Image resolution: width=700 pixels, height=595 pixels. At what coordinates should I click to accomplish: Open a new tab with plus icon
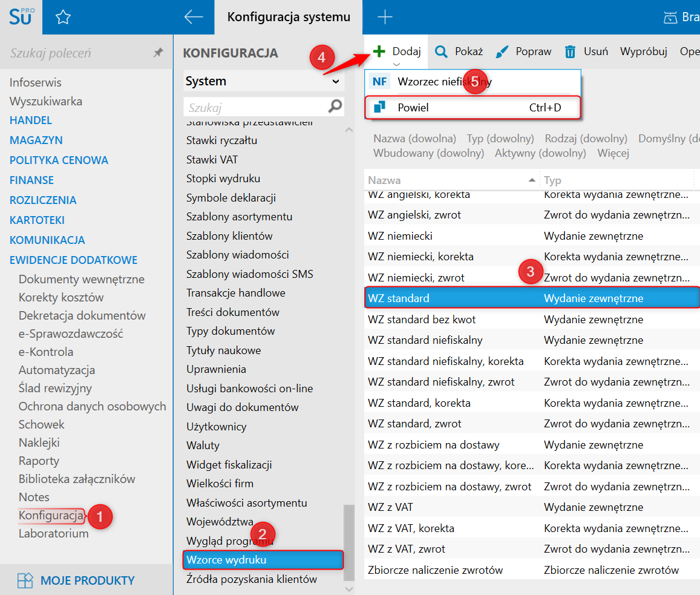point(385,18)
